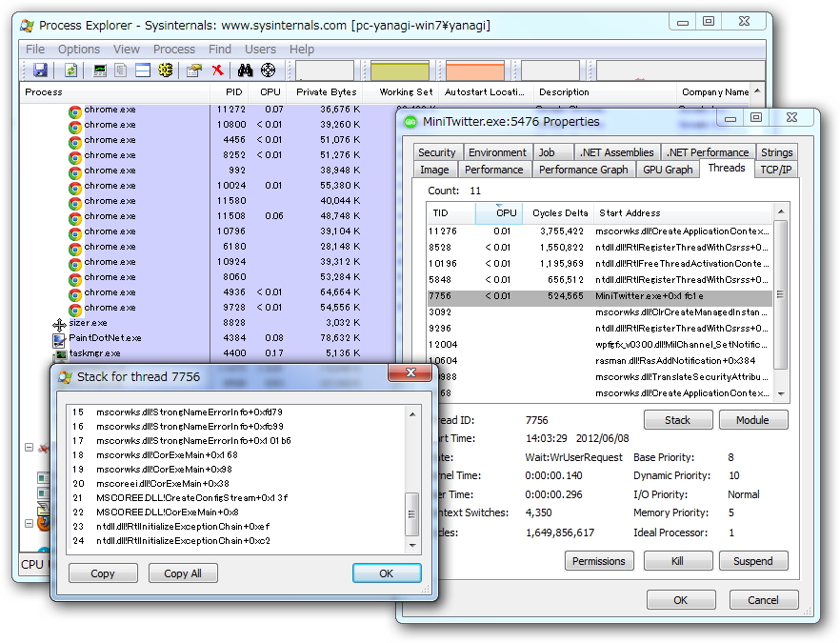Viewport: 840px width, 643px height.
Task: Collapse the lower tree node beside Firefox icon
Action: pos(30,524)
